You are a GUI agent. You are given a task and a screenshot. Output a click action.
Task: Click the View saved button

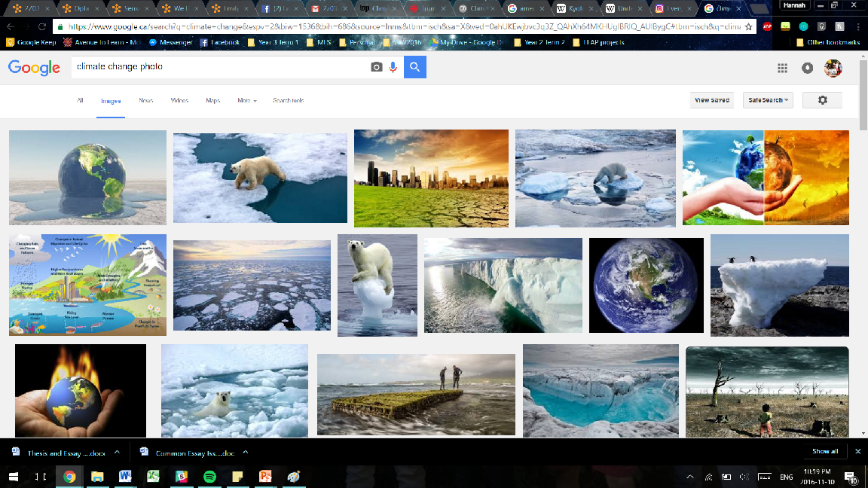[712, 100]
